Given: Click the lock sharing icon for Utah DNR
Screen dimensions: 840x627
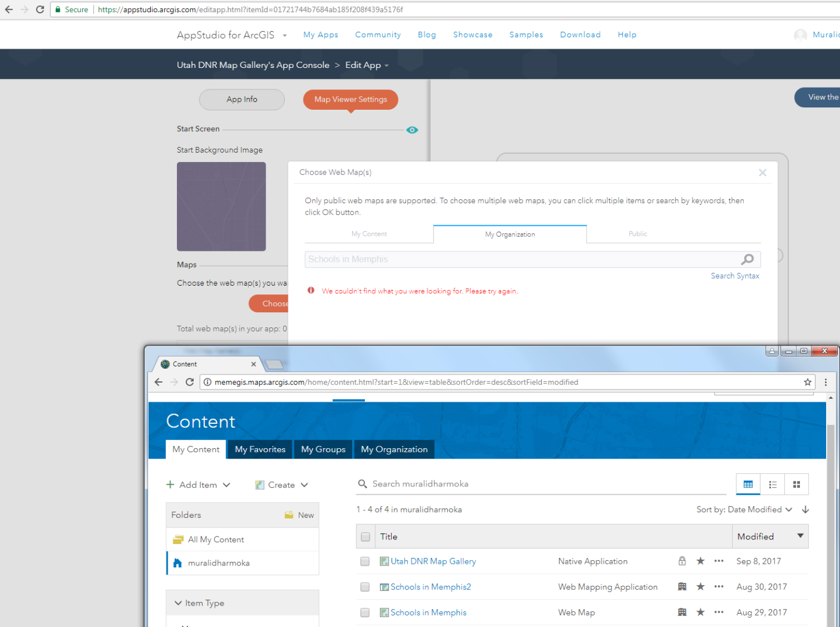Looking at the screenshot, I should (682, 561).
